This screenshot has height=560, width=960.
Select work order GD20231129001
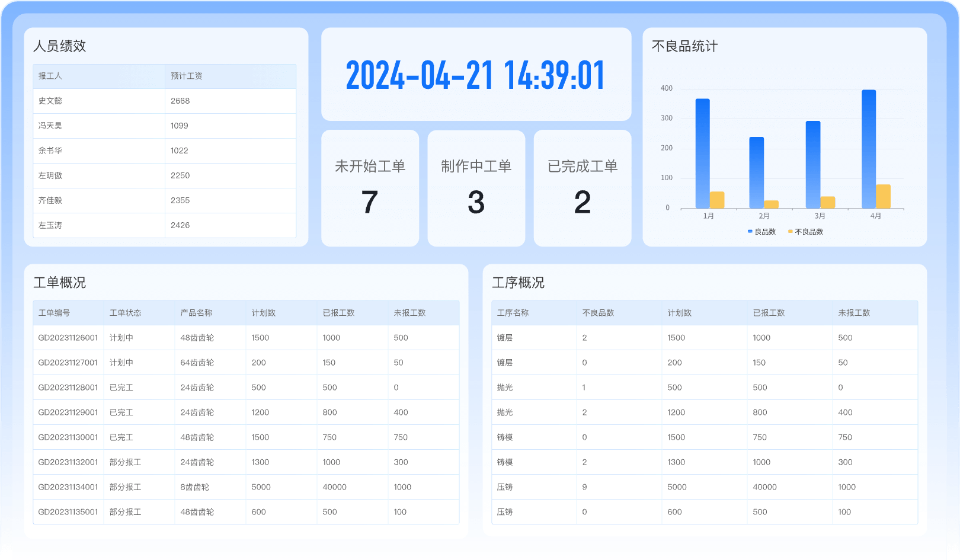68,412
